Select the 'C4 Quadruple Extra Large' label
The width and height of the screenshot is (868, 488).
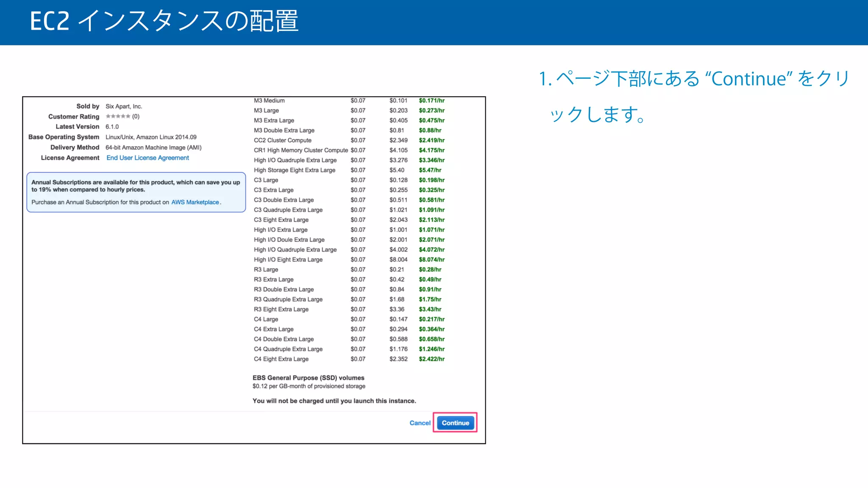pyautogui.click(x=288, y=349)
